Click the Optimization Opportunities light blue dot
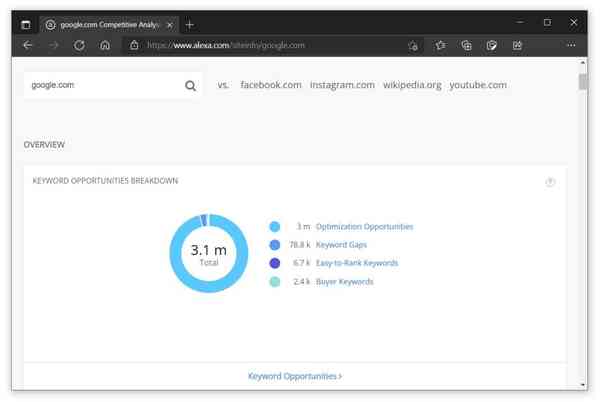 click(275, 227)
